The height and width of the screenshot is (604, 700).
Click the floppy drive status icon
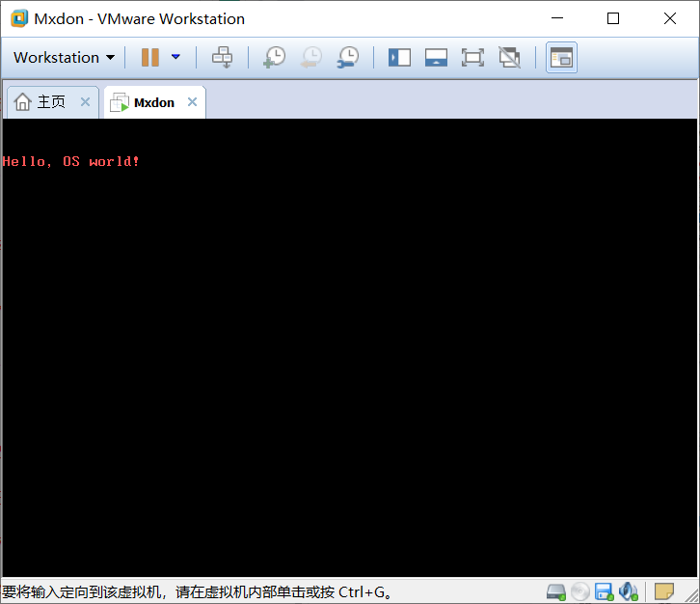point(605,591)
